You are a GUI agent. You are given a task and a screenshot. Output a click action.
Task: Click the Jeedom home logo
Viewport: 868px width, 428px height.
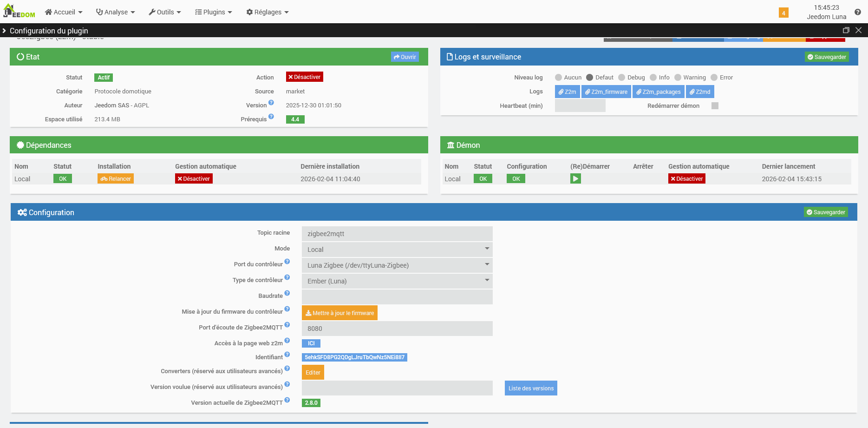pyautogui.click(x=20, y=12)
